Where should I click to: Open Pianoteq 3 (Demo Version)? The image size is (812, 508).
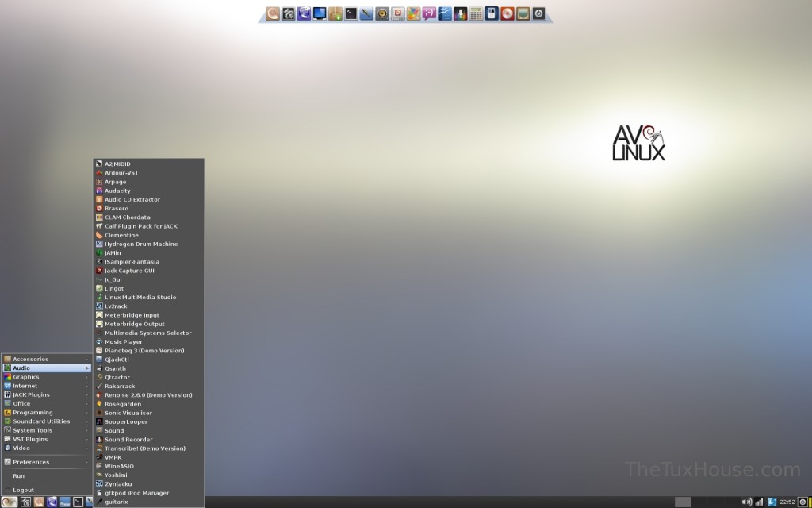tap(148, 350)
